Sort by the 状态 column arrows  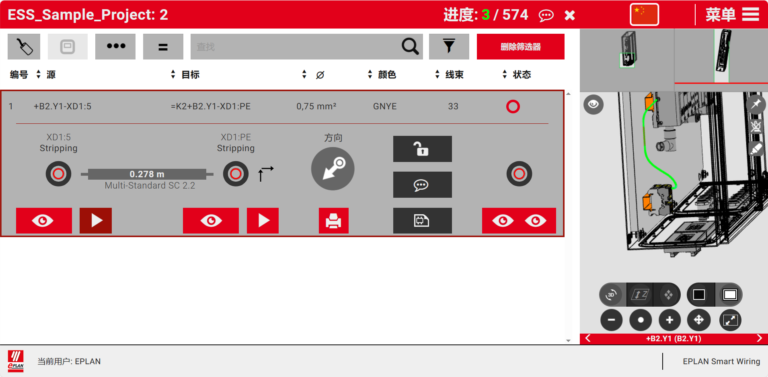point(505,74)
